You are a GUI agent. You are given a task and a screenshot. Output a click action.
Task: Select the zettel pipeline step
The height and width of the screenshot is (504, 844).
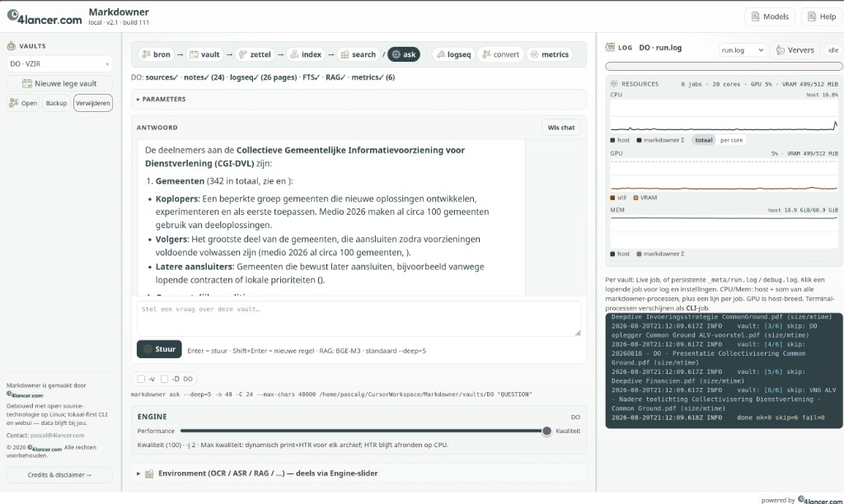click(x=255, y=54)
